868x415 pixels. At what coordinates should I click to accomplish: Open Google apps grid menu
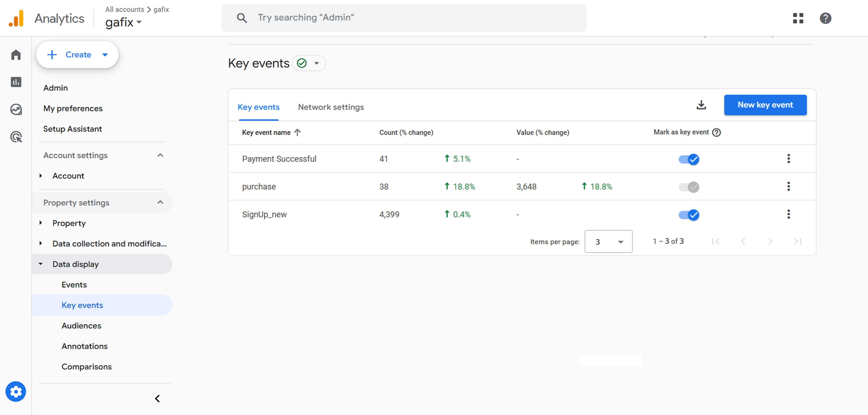[798, 18]
